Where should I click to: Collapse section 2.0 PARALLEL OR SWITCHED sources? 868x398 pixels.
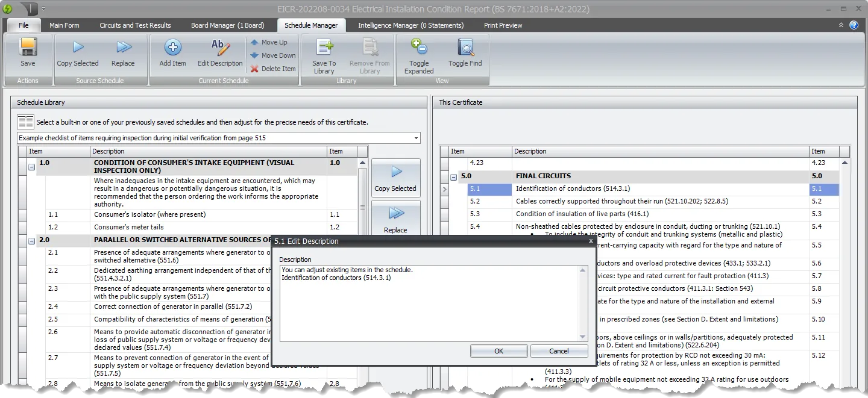(31, 240)
